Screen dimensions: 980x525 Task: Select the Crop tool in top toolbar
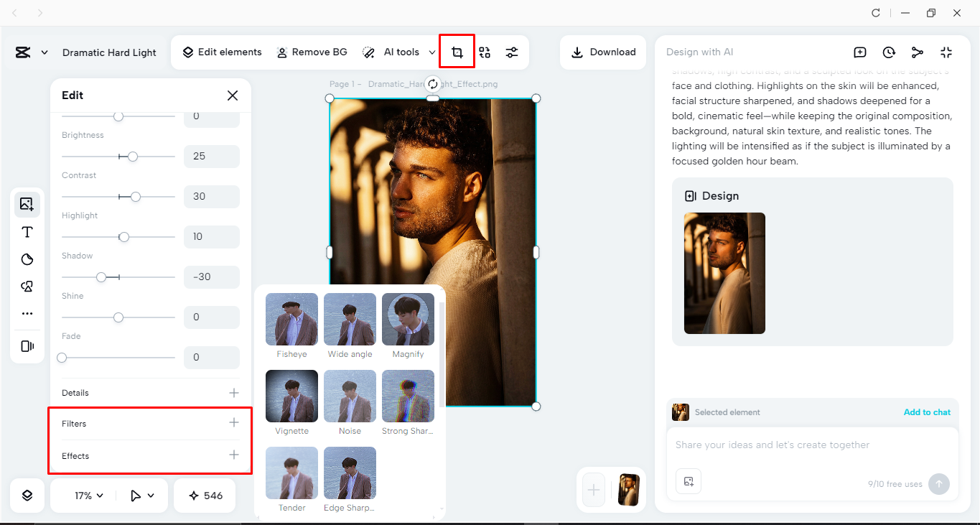457,52
